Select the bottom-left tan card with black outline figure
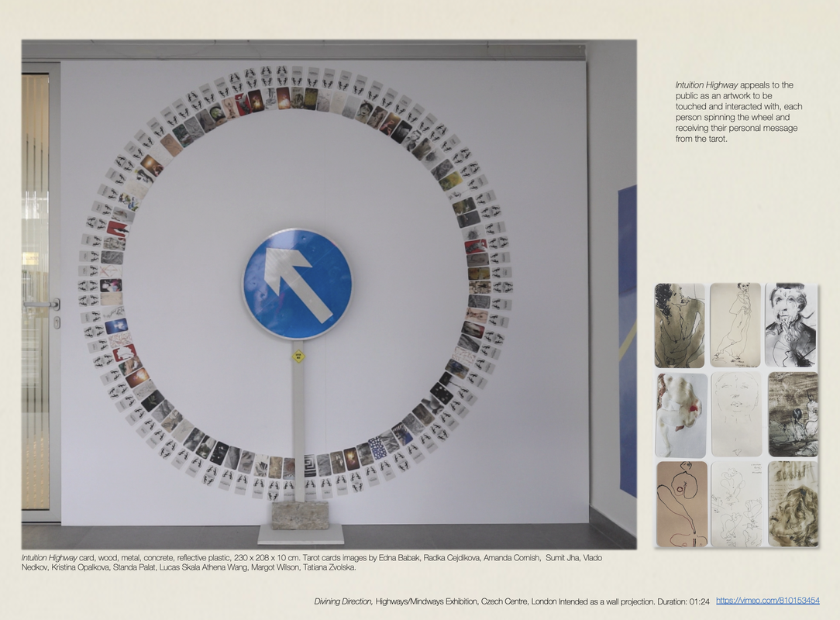Viewport: 840px width, 620px height. point(681,504)
